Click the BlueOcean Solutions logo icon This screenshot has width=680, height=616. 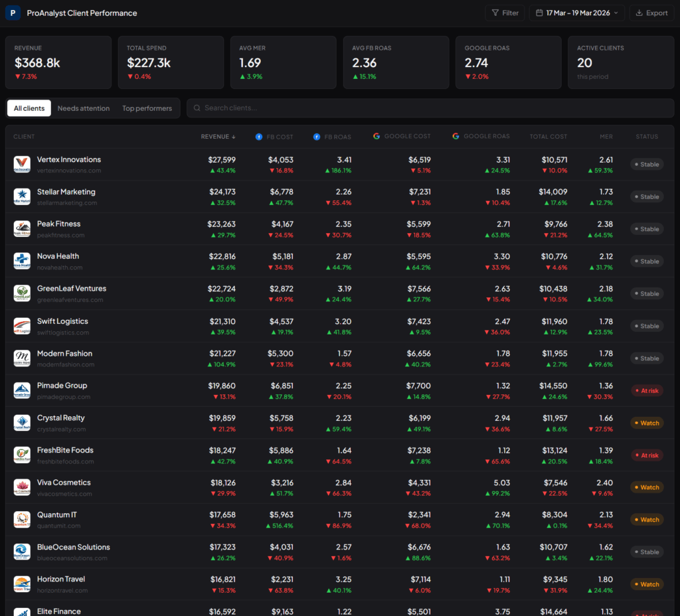click(x=22, y=552)
